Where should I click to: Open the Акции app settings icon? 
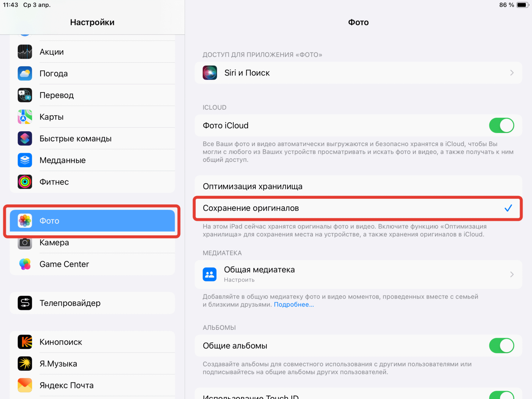click(25, 52)
